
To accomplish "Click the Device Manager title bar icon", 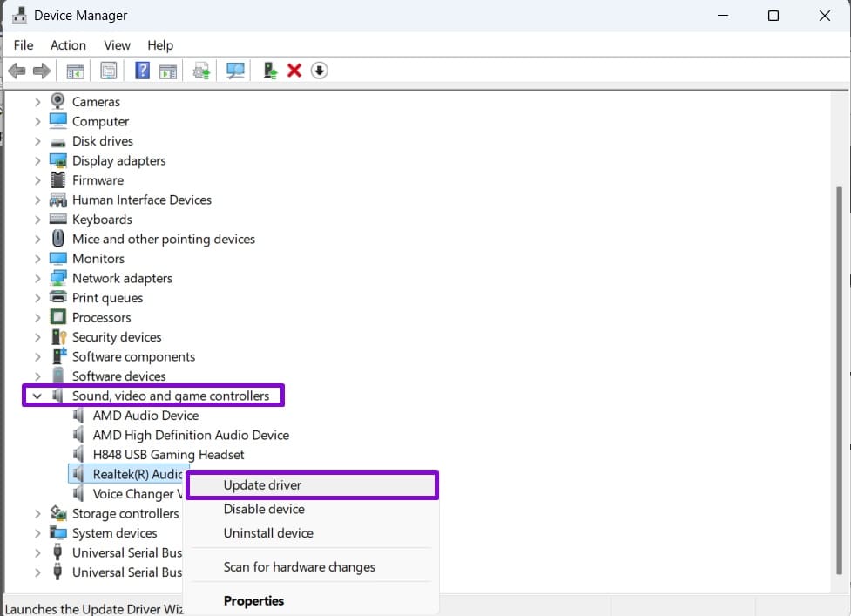I will pyautogui.click(x=19, y=15).
